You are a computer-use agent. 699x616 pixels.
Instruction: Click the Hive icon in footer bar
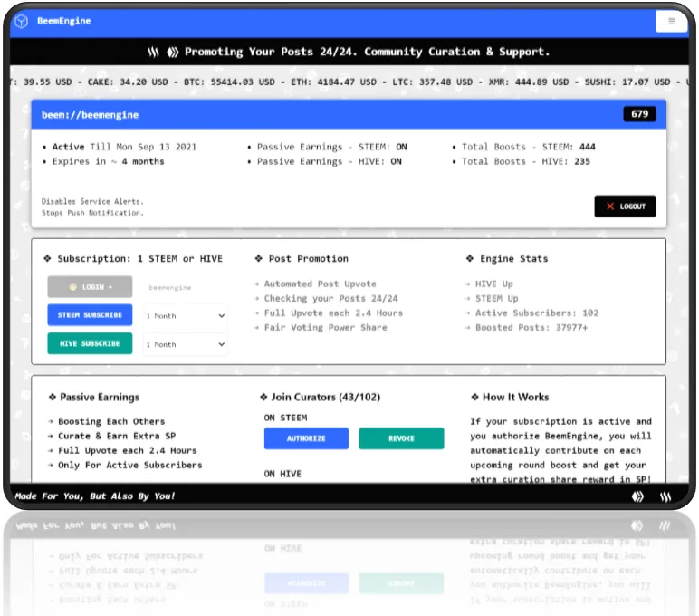(638, 496)
